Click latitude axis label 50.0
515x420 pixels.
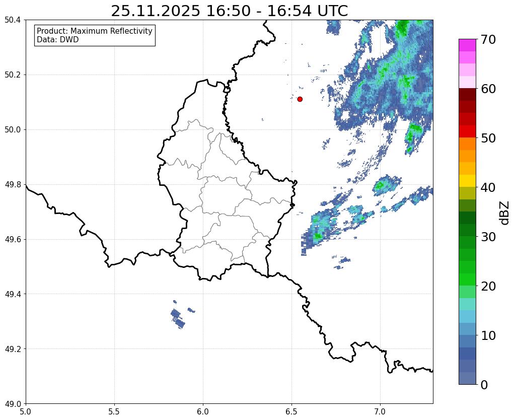click(x=13, y=130)
